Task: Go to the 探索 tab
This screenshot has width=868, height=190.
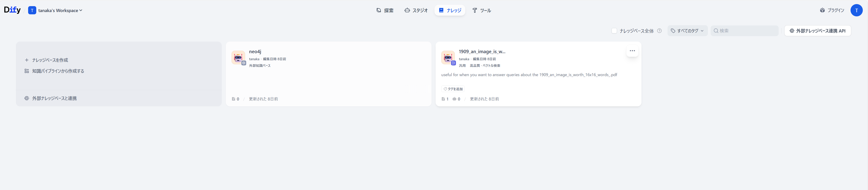Action: click(385, 10)
